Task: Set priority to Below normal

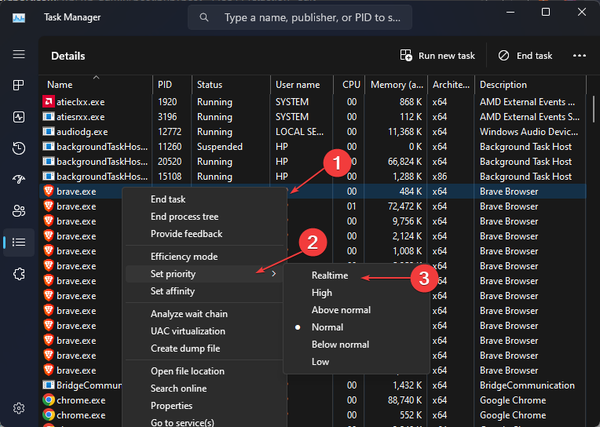Action: [341, 344]
